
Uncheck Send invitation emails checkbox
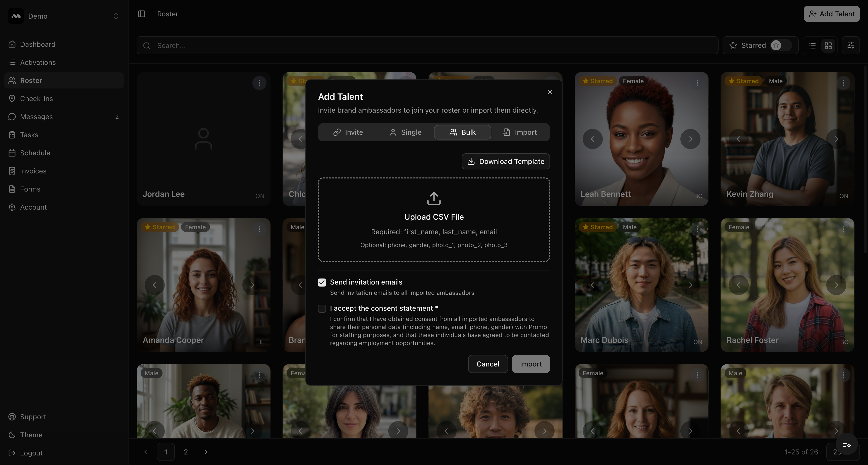click(x=322, y=282)
